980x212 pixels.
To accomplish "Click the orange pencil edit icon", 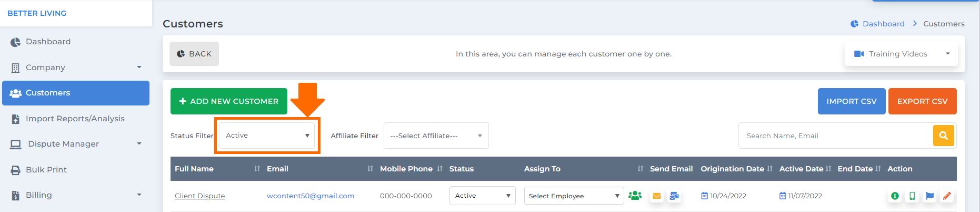I will point(947,196).
